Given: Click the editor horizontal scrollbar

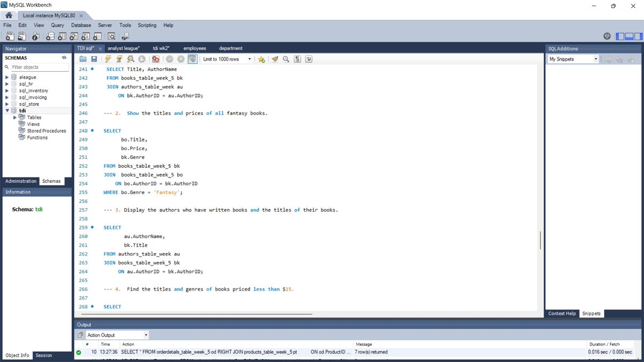Looking at the screenshot, I should point(195,314).
